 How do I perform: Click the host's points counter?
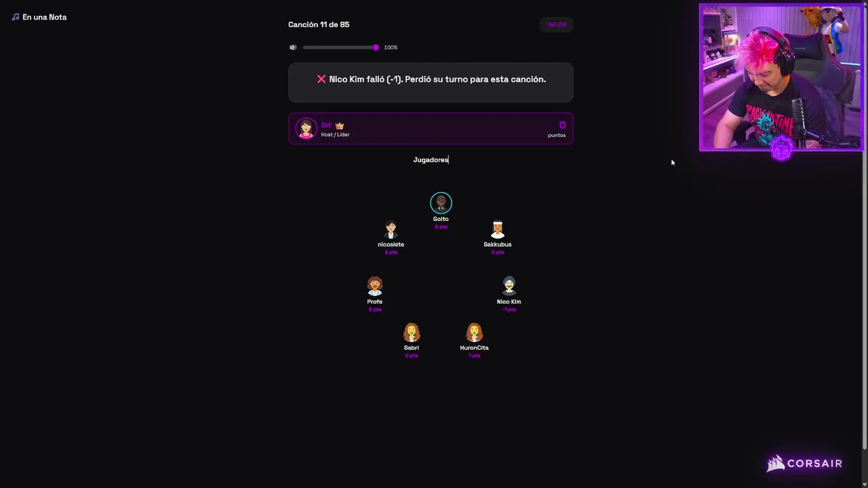(557, 128)
